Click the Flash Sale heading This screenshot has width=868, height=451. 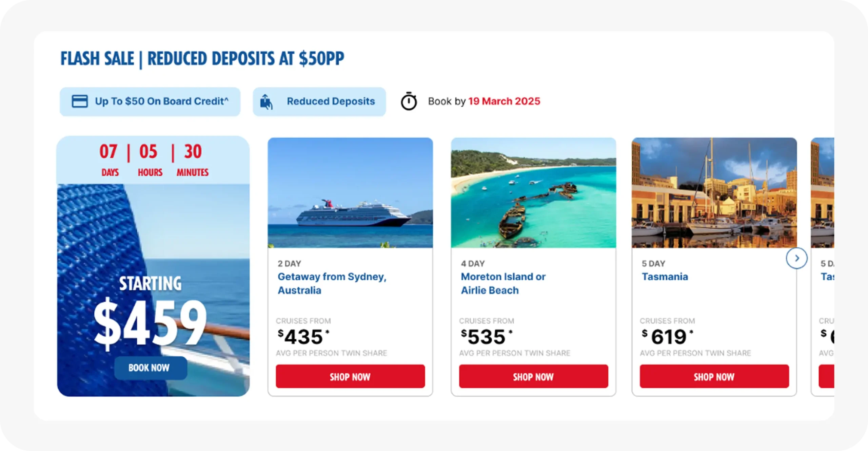(x=202, y=59)
